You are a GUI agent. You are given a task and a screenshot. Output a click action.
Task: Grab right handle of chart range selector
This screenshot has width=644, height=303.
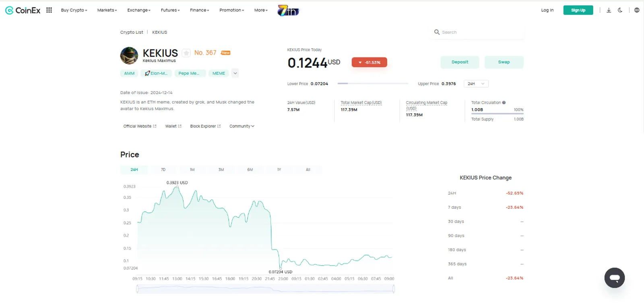coord(393,289)
